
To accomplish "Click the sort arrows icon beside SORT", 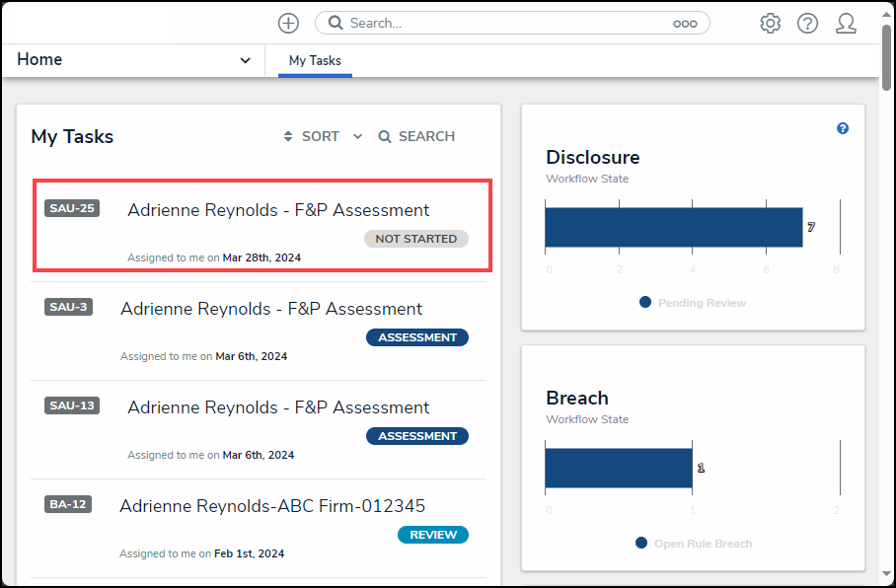I will point(287,136).
